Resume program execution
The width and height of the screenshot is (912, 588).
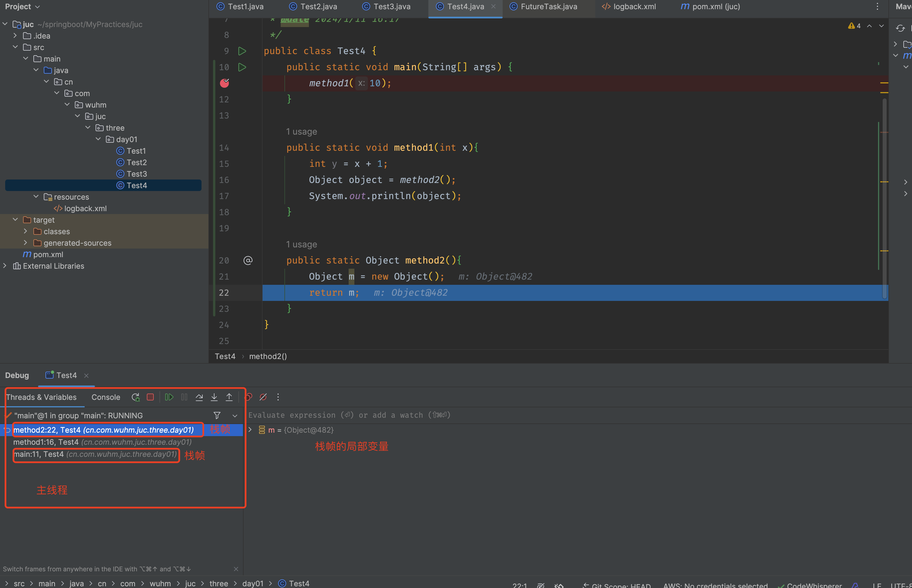point(169,397)
